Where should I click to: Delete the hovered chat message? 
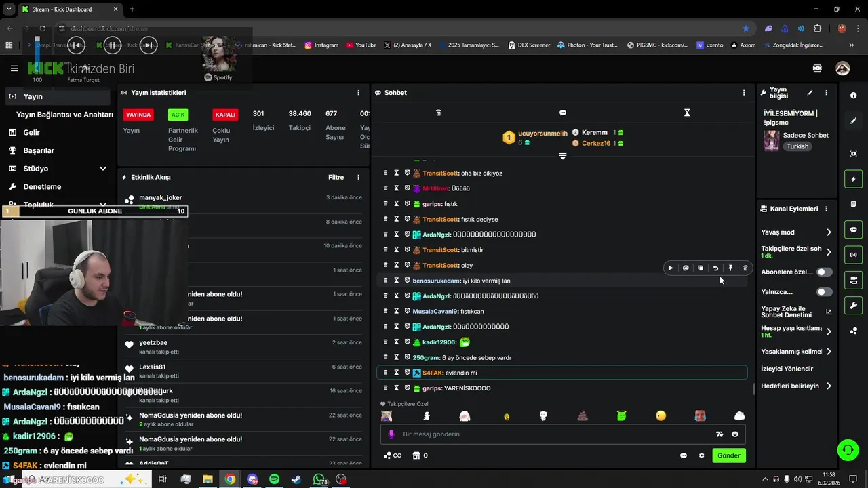(x=745, y=268)
